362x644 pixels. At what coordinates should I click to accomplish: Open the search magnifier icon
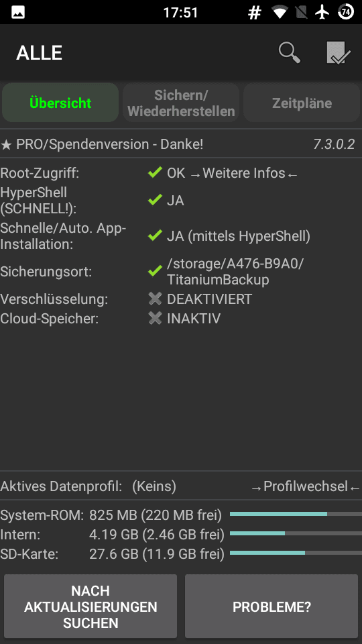coord(290,53)
